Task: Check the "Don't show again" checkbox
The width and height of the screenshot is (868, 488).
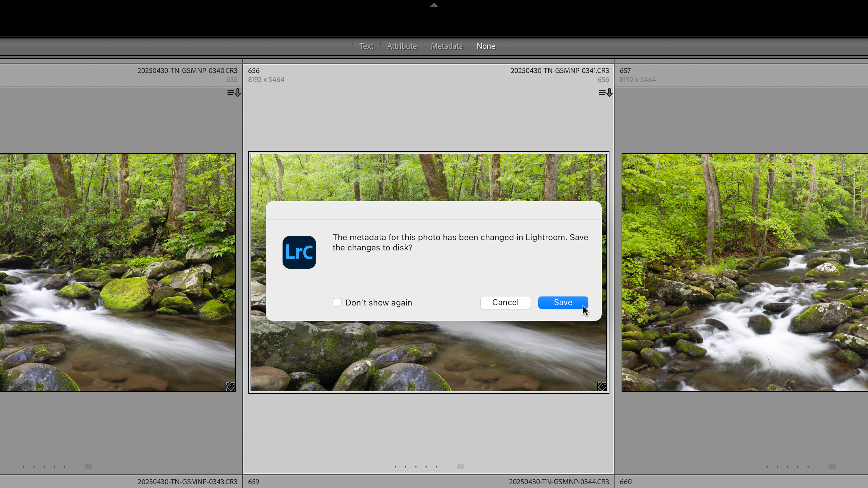Action: (x=337, y=302)
